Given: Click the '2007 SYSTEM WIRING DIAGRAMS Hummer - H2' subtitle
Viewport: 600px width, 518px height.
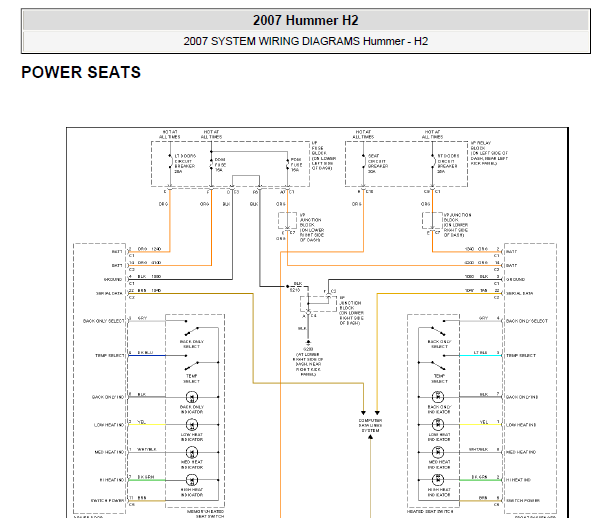Looking at the screenshot, I should [x=305, y=41].
